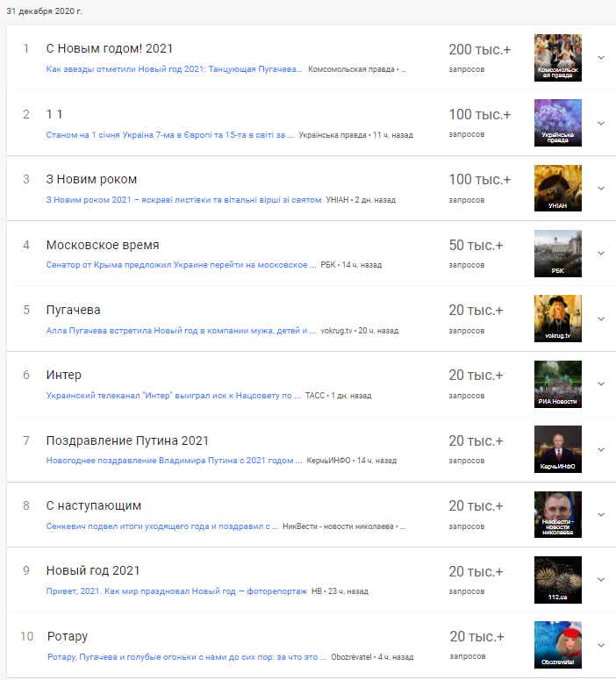This screenshot has height=680, width=616.
Task: Open the 112.ua fireworks thumbnail
Action: pyautogui.click(x=558, y=580)
